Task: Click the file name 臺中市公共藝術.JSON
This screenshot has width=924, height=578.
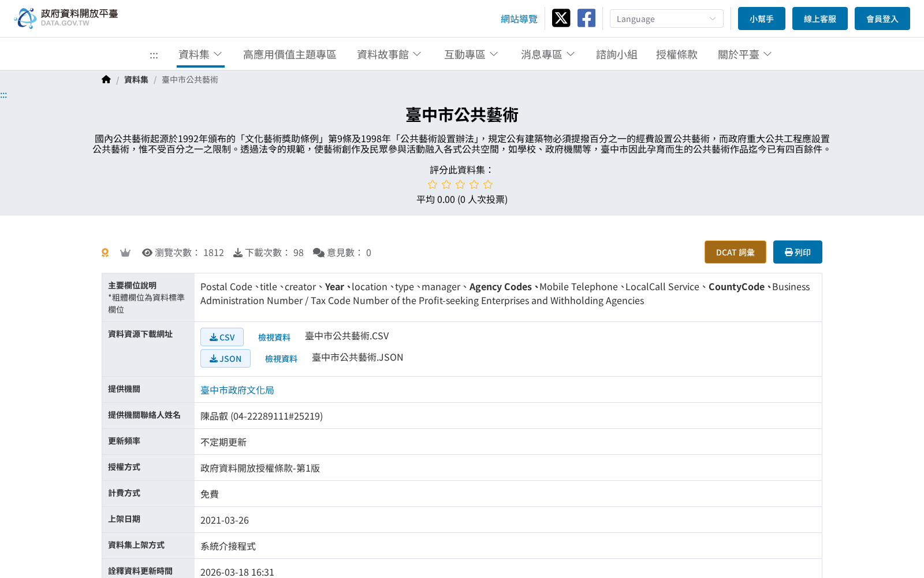Action: tap(357, 357)
